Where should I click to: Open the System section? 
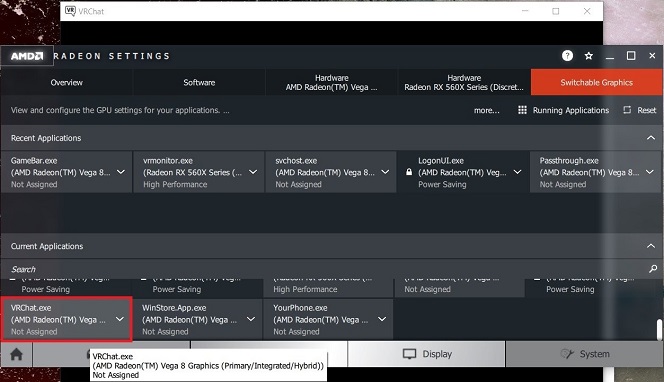pos(584,354)
